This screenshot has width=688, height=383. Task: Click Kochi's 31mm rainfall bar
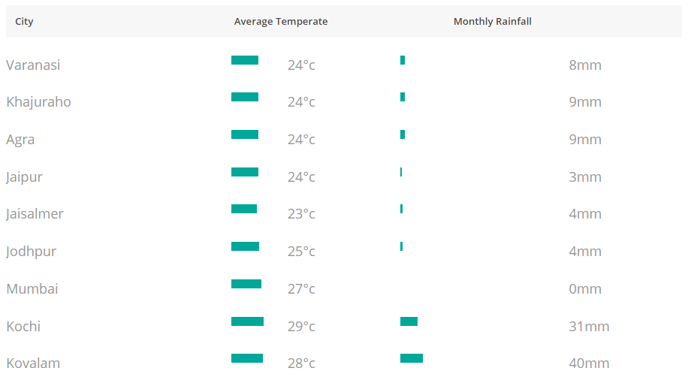tap(409, 322)
